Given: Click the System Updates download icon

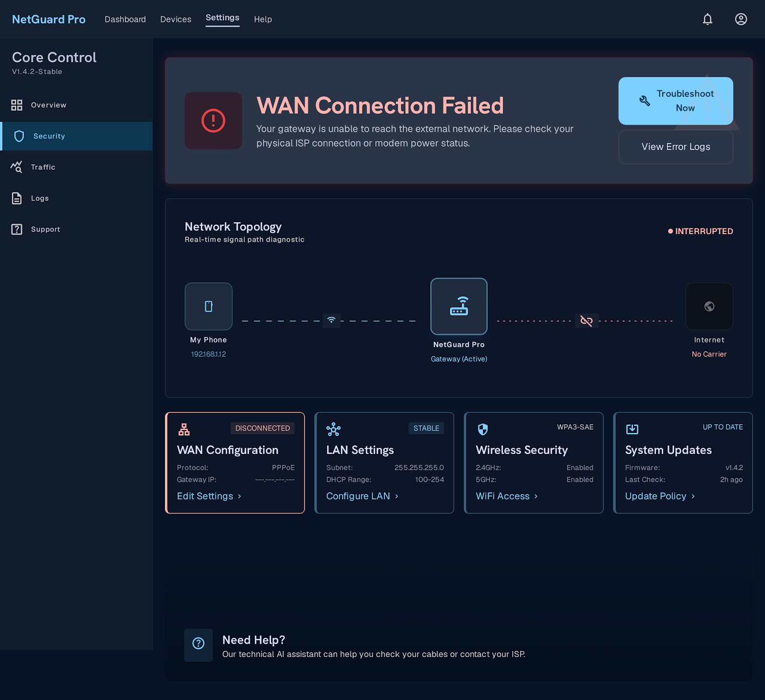Looking at the screenshot, I should pyautogui.click(x=632, y=429).
